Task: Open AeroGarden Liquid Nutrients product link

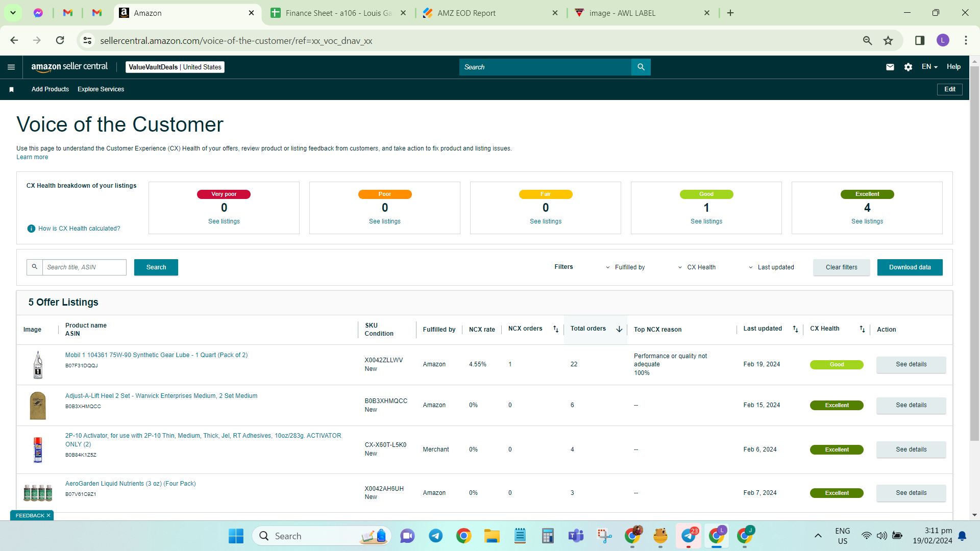Action: tap(130, 484)
